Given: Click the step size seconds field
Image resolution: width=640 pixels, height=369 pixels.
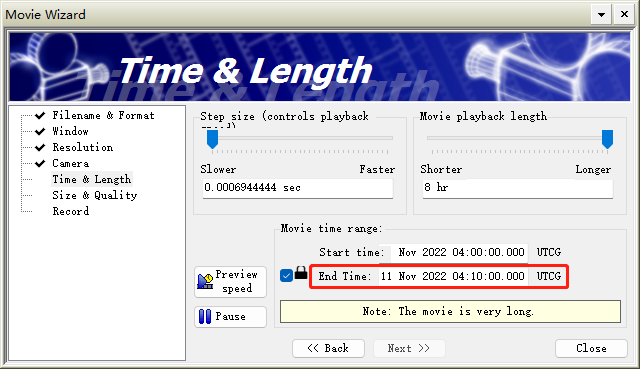Looking at the screenshot, I should 298,188.
